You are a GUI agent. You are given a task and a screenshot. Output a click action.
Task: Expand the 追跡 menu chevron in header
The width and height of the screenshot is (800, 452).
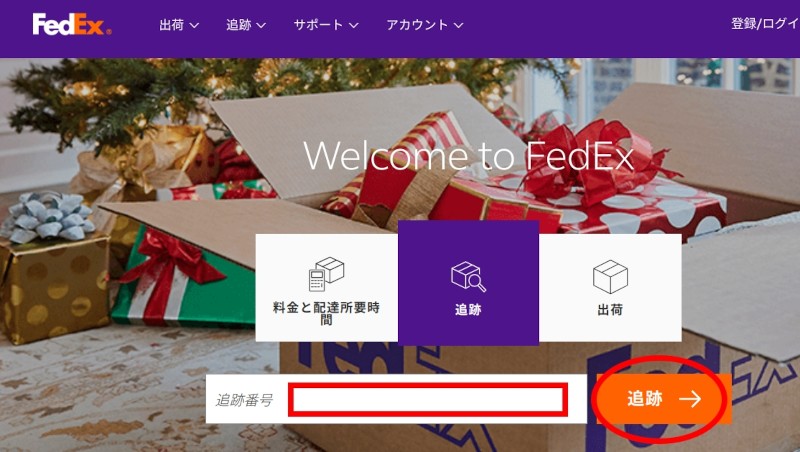point(261,25)
